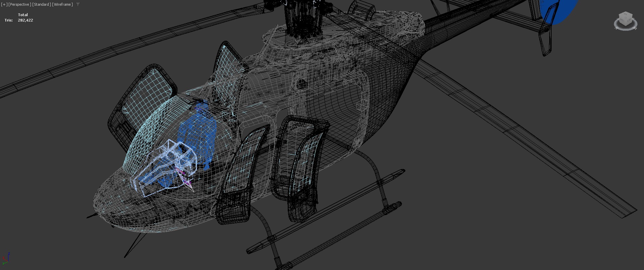This screenshot has width=644, height=270.
Task: Click the XYZ axis tripod gizmo
Action: tap(6, 259)
